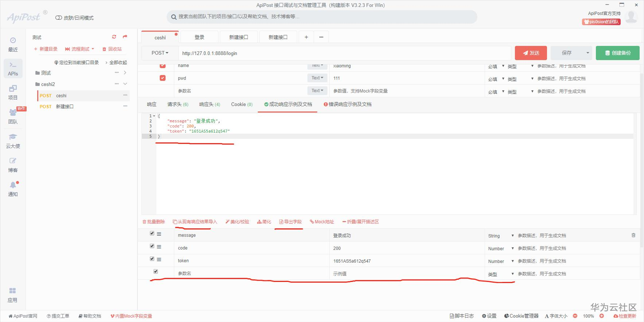Screen dimensions: 644x322
Task: Open the 项目 project sidebar icon
Action: point(13,93)
